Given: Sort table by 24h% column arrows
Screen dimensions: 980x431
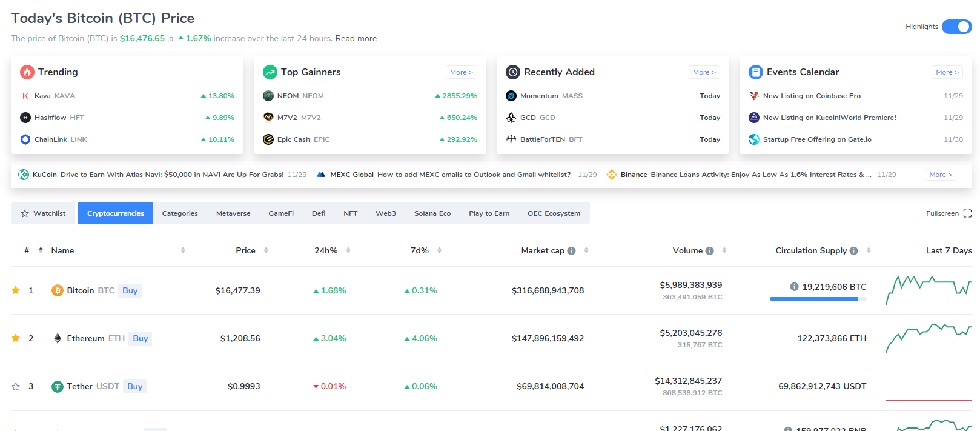Looking at the screenshot, I should (348, 250).
